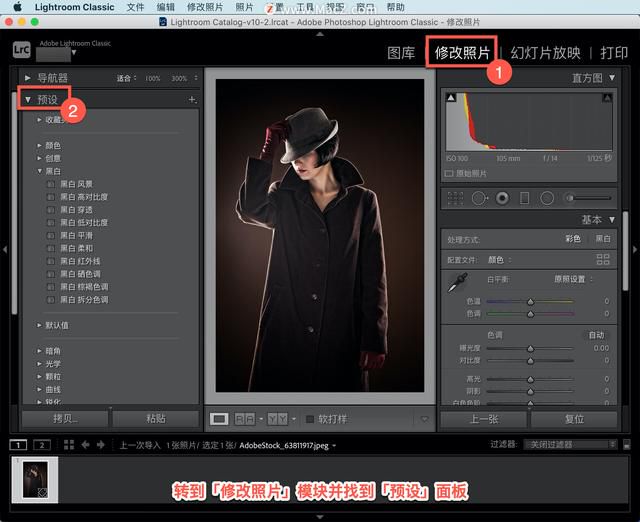This screenshot has height=522, width=640.
Task: Select the Red Eye Correction tool
Action: pos(502,198)
